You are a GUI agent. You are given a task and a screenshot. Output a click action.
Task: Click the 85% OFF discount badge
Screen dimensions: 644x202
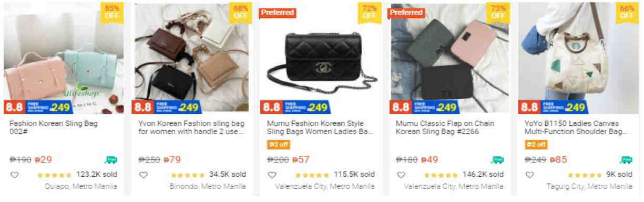point(111,12)
